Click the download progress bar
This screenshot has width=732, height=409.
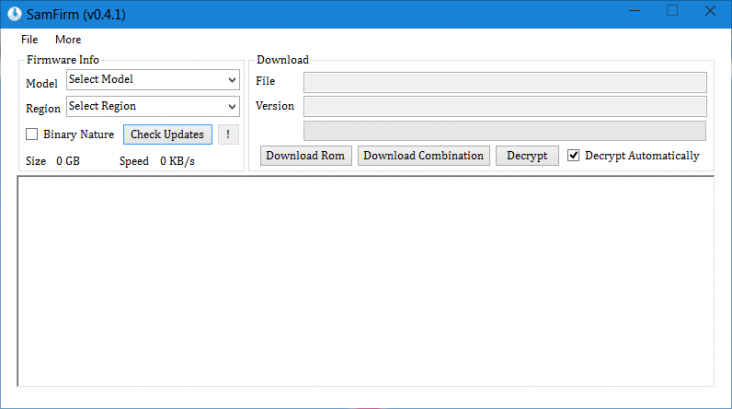tap(505, 131)
